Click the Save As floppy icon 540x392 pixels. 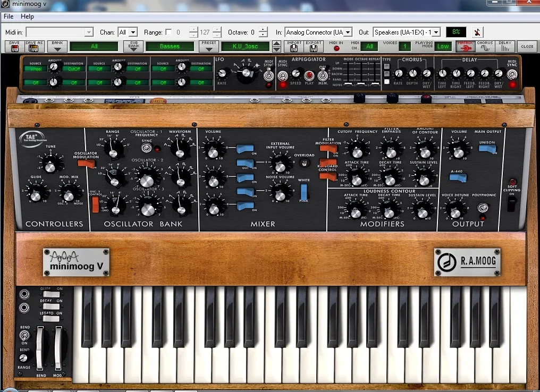pyautogui.click(x=34, y=46)
